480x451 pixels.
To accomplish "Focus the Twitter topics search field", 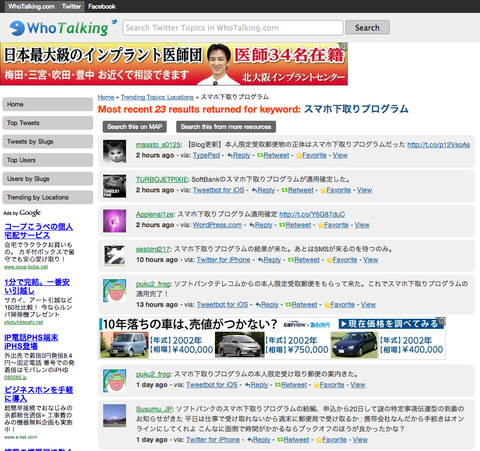I will point(233,28).
